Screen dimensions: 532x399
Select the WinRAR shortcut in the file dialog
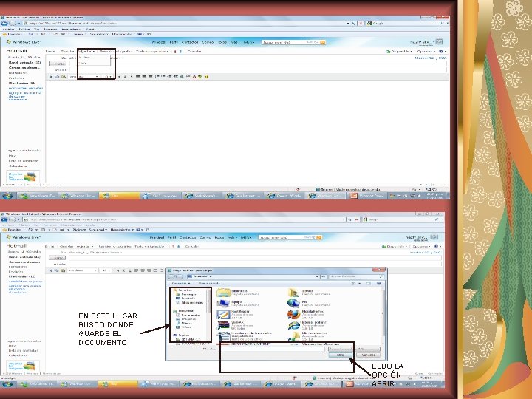(x=223, y=325)
